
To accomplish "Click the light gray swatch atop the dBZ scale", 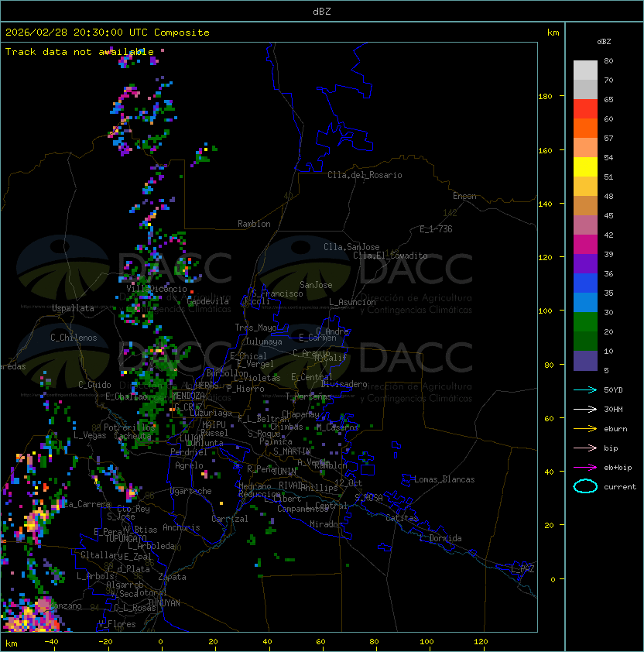I will pos(585,70).
